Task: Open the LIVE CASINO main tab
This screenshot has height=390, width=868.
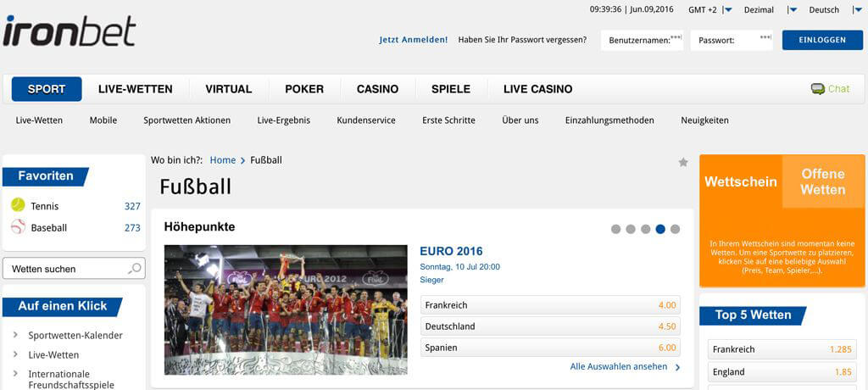Action: pos(538,89)
